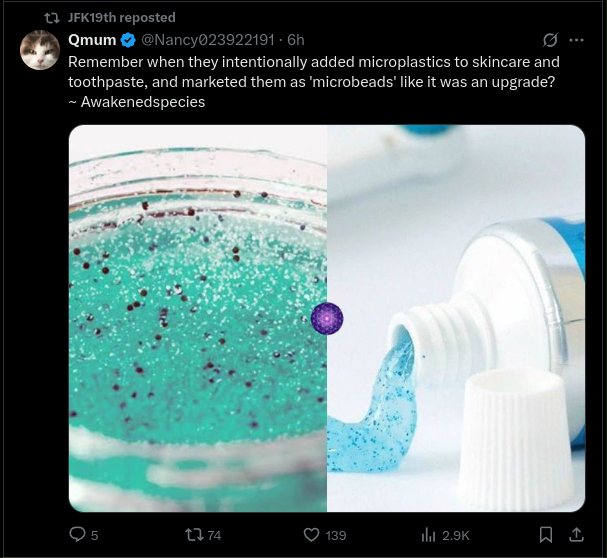Click the Qmum display name
607x558 pixels.
92,40
